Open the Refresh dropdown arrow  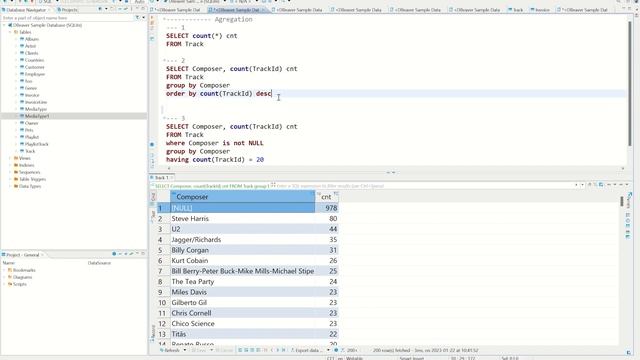(x=184, y=350)
